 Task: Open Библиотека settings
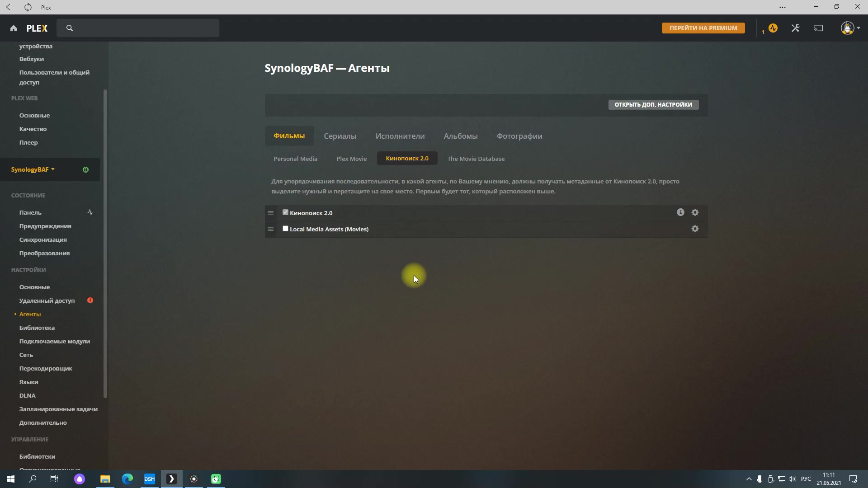37,328
